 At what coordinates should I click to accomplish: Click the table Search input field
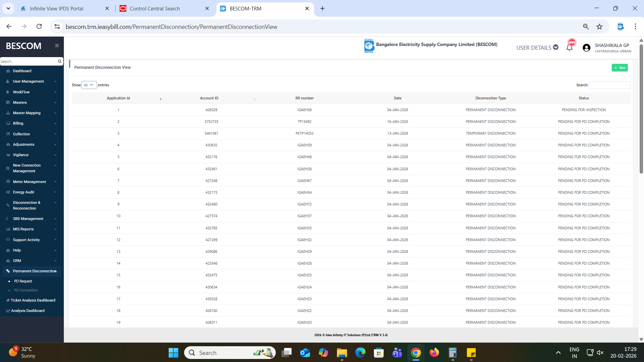click(610, 85)
